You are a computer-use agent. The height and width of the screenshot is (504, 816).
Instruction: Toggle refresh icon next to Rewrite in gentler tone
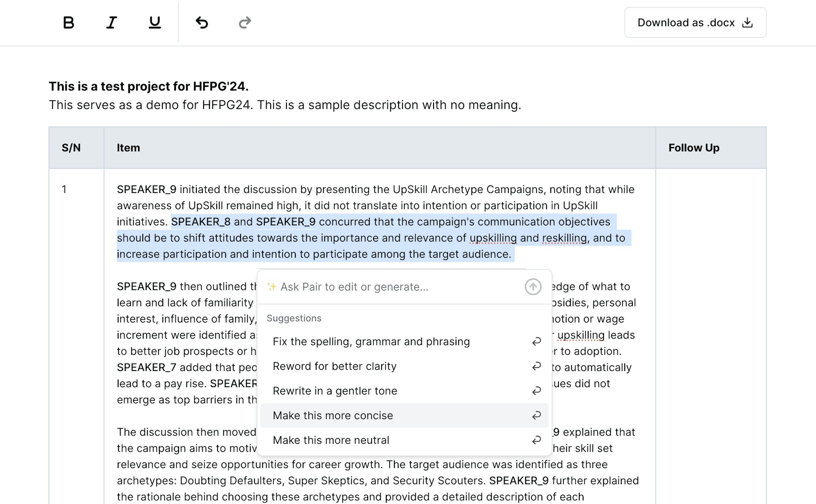[x=536, y=391]
